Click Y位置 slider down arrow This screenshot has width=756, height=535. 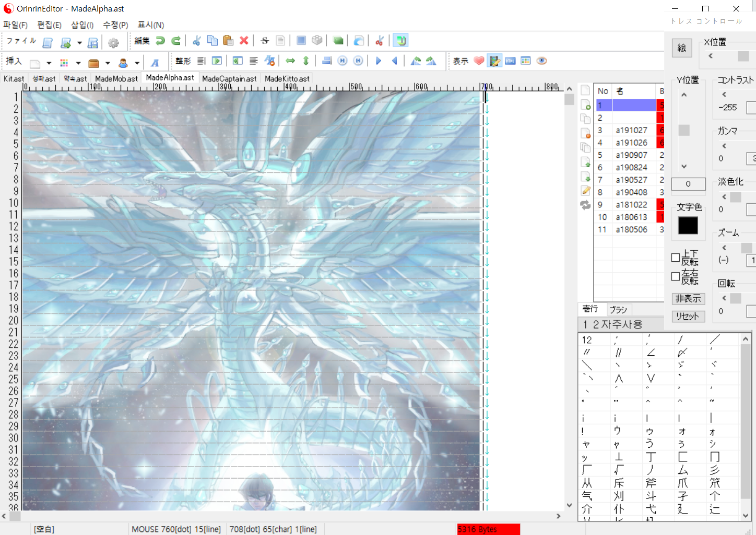coord(684,167)
